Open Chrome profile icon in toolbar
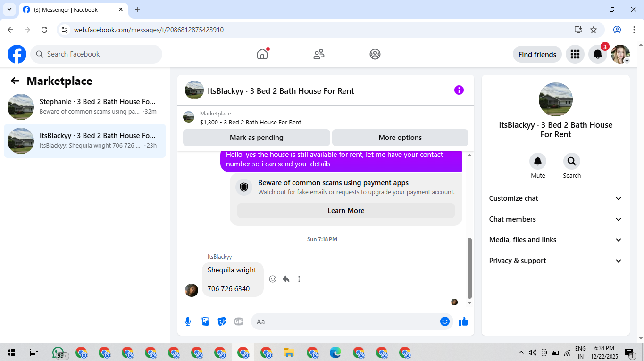644x361 pixels. pyautogui.click(x=617, y=30)
